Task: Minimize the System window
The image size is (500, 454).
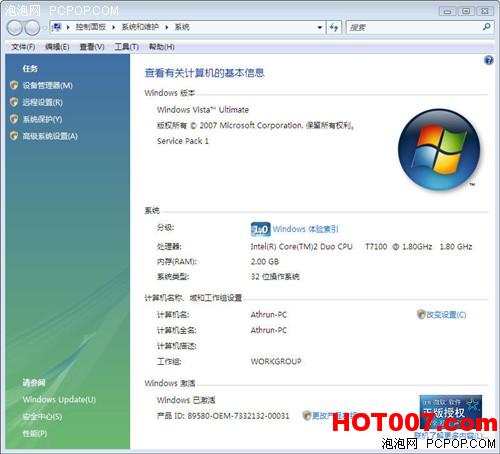Action: click(447, 11)
